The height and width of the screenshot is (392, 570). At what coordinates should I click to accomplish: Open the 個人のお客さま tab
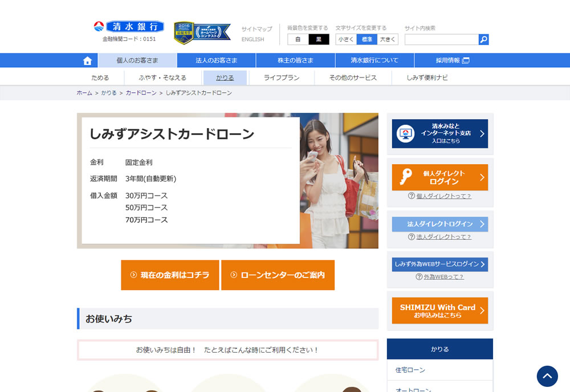coord(137,60)
